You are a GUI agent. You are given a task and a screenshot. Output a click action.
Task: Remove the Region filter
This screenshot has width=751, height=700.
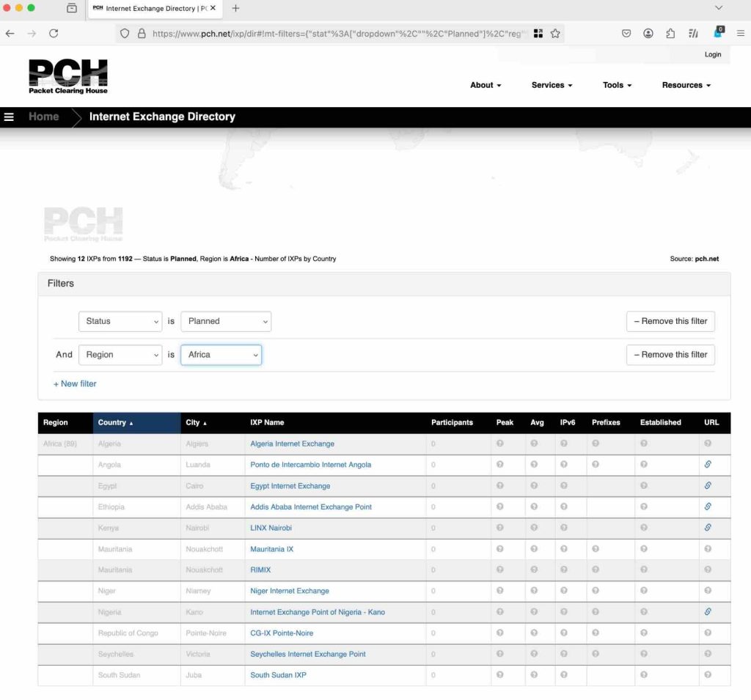pos(670,355)
